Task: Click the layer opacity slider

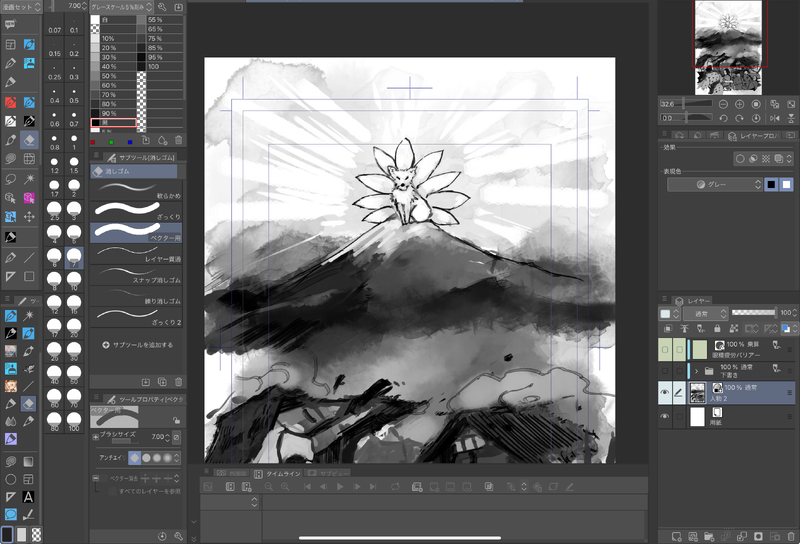Action: [x=753, y=312]
